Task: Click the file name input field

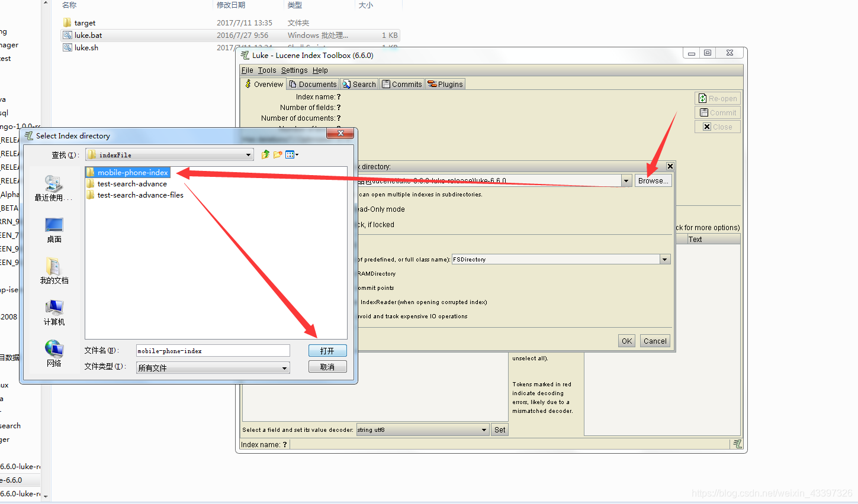Action: pyautogui.click(x=213, y=351)
